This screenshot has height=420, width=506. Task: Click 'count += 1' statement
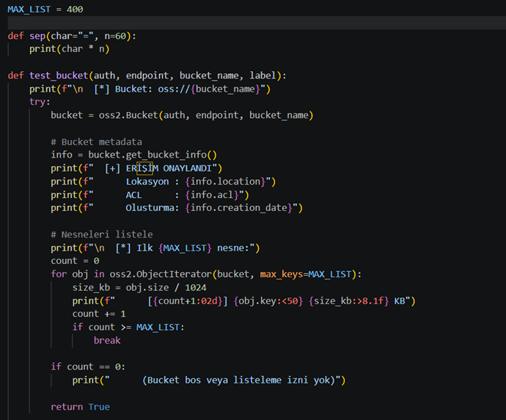[x=99, y=314]
